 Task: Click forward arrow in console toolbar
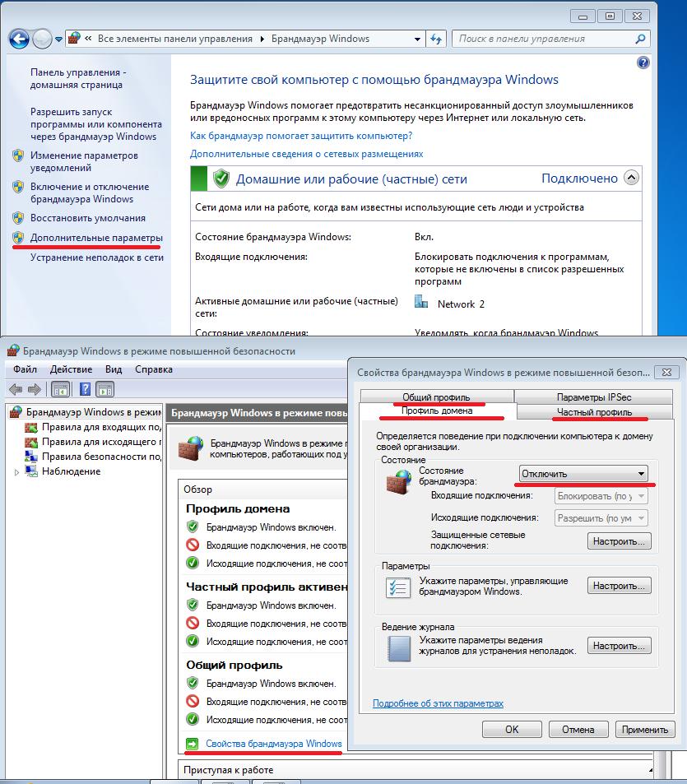click(35, 389)
